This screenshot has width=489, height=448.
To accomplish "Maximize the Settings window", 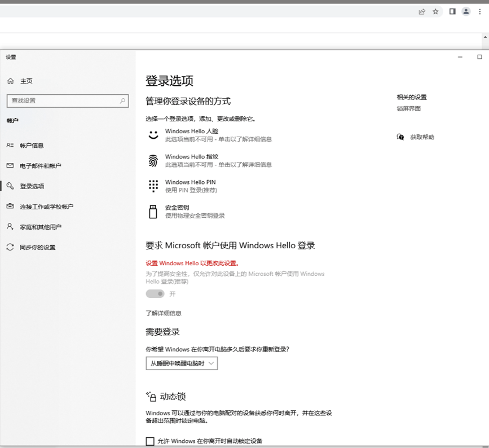I will pos(479,57).
